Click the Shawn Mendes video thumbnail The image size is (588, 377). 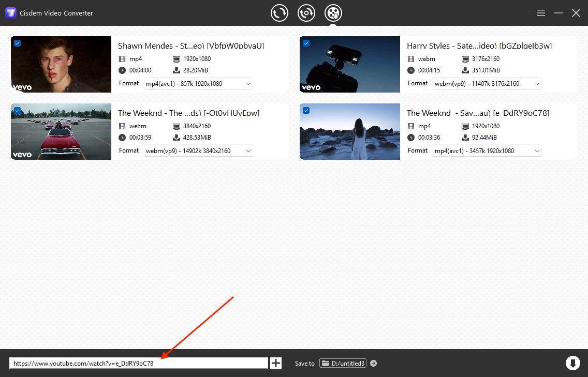point(61,64)
